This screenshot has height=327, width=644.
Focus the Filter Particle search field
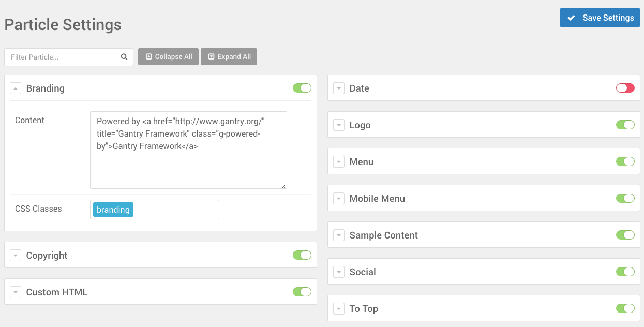(x=62, y=57)
